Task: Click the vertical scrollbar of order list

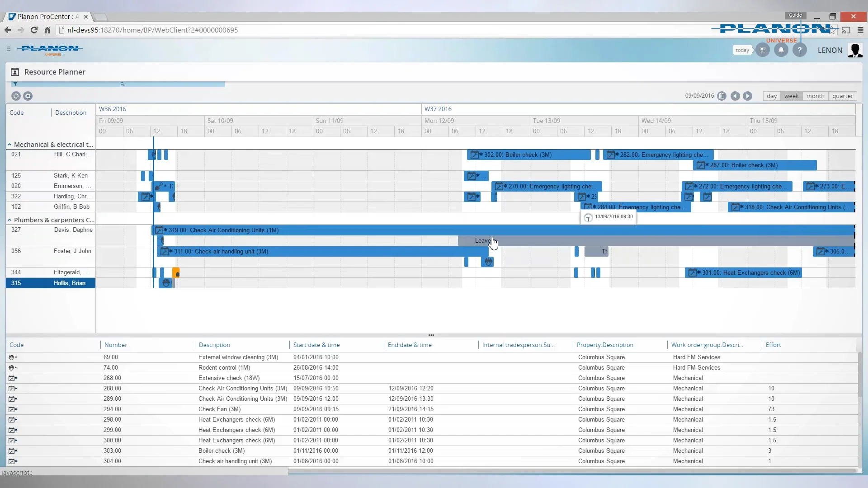Action: [860, 375]
